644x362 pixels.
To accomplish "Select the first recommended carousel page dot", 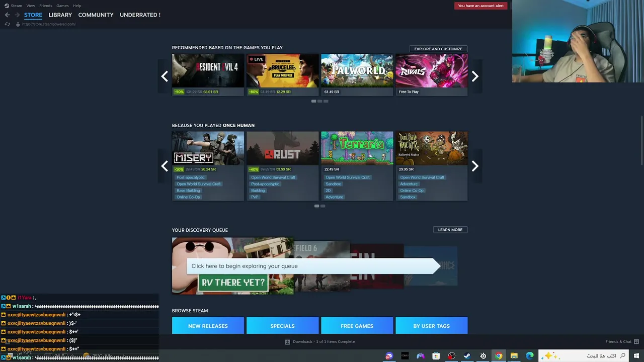I will coord(314,101).
